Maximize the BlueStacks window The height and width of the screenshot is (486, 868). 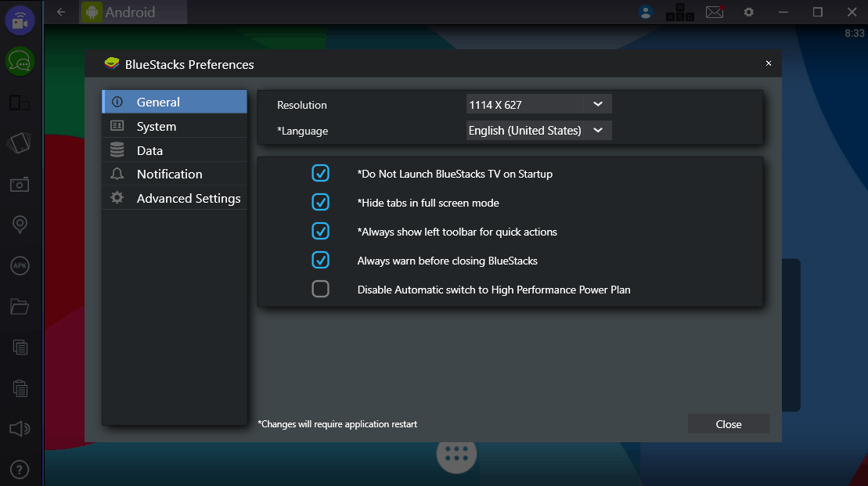(818, 13)
